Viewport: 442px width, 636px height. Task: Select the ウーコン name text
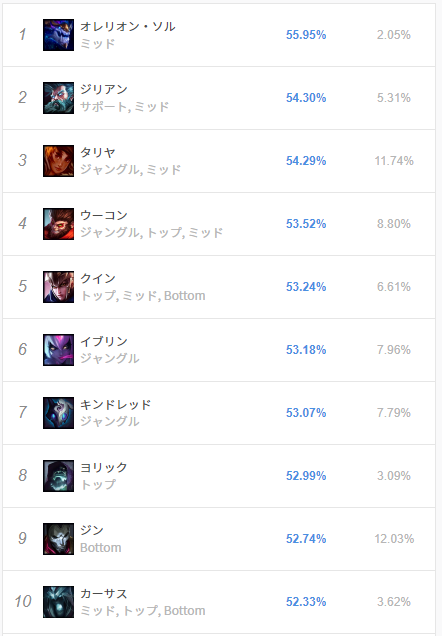(104, 215)
